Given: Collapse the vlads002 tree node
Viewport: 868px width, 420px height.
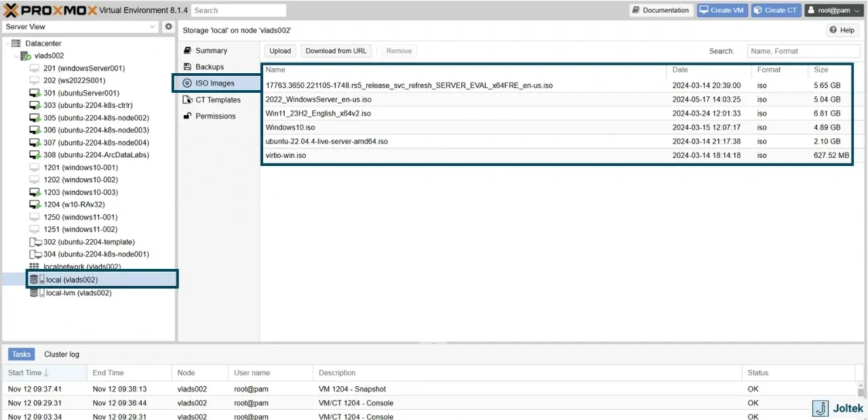Looking at the screenshot, I should (16, 56).
